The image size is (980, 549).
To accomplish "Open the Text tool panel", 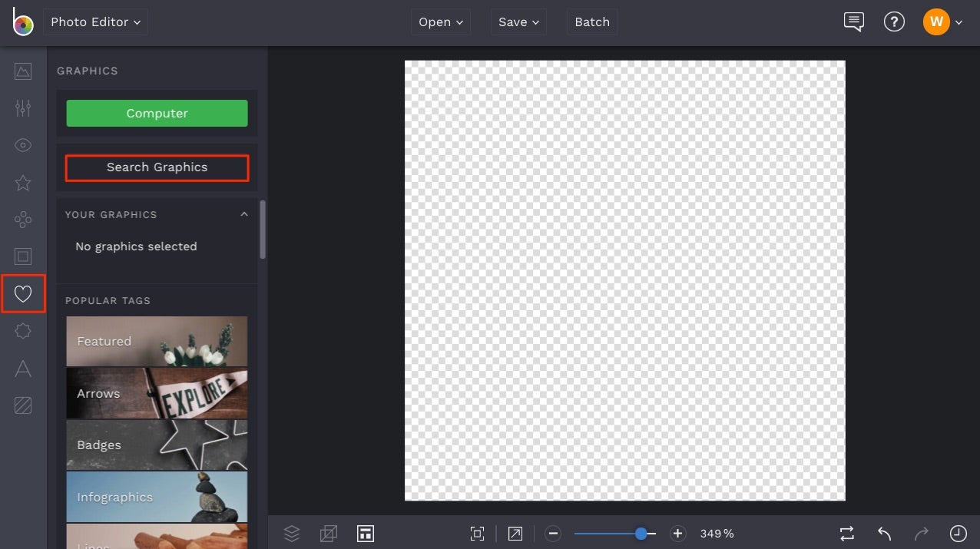I will click(23, 369).
